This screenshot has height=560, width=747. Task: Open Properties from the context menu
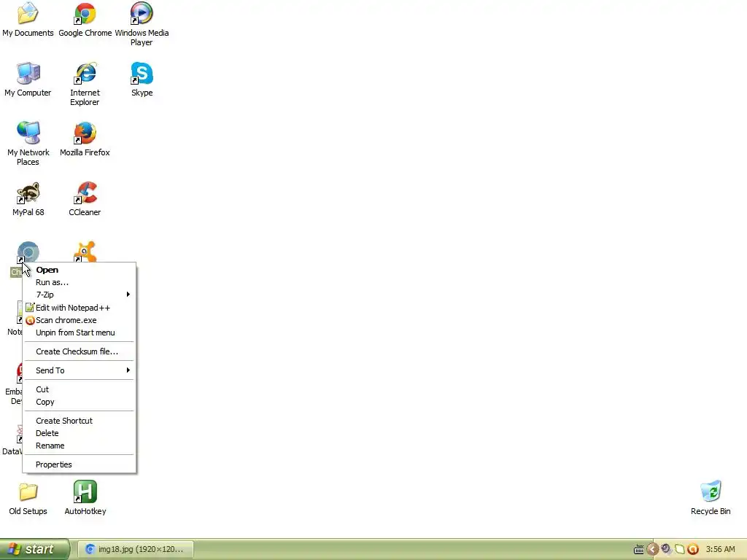coord(79,464)
